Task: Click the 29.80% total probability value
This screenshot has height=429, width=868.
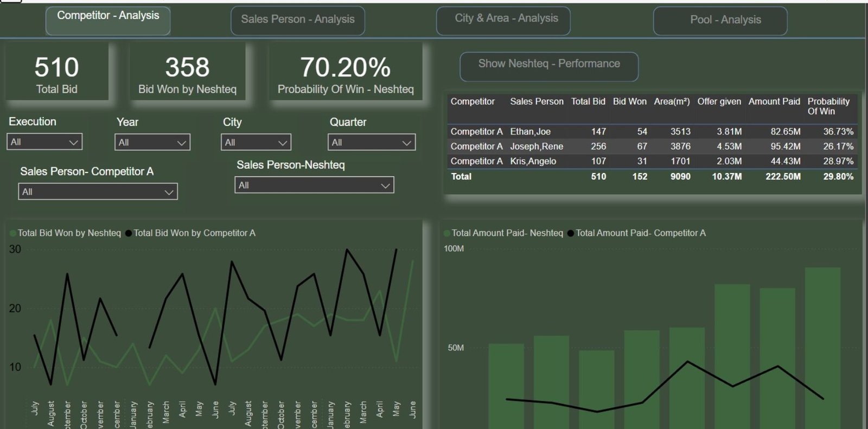Action: [838, 176]
